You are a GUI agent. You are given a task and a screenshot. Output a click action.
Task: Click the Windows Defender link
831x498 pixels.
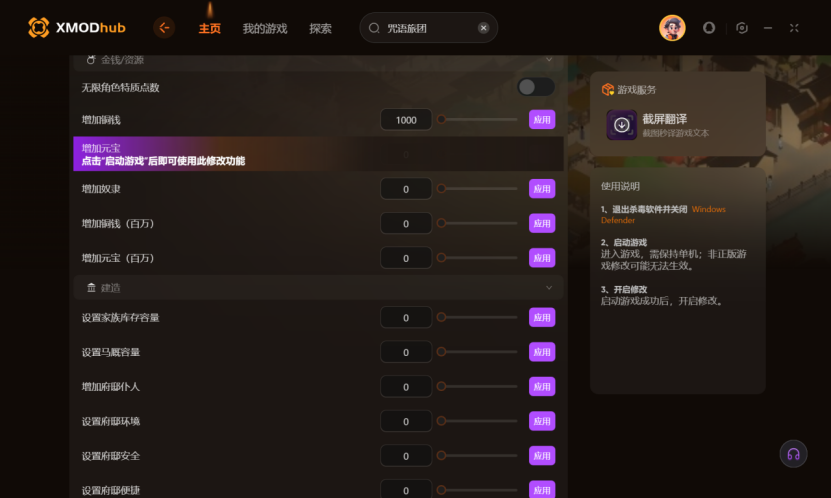pyautogui.click(x=663, y=215)
